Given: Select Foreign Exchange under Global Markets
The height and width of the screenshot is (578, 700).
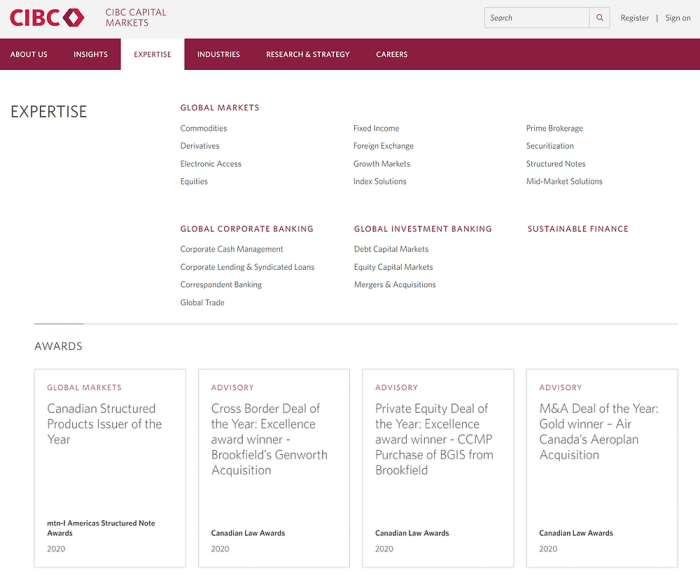Looking at the screenshot, I should (x=383, y=146).
